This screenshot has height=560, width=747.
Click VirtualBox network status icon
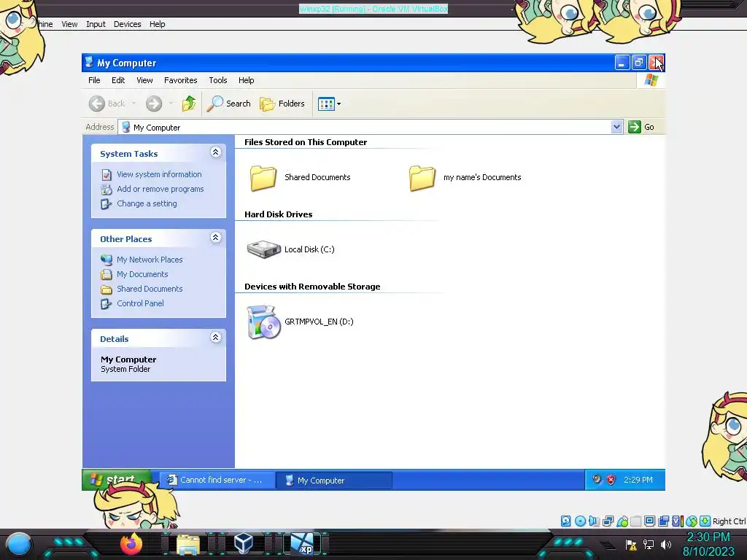[x=608, y=521]
